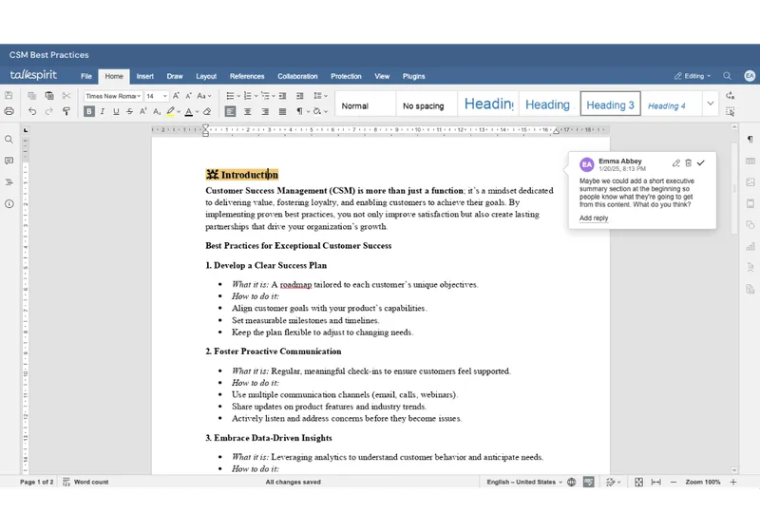Open image settings in right sidebar
This screenshot has height=532, width=760.
click(x=750, y=182)
